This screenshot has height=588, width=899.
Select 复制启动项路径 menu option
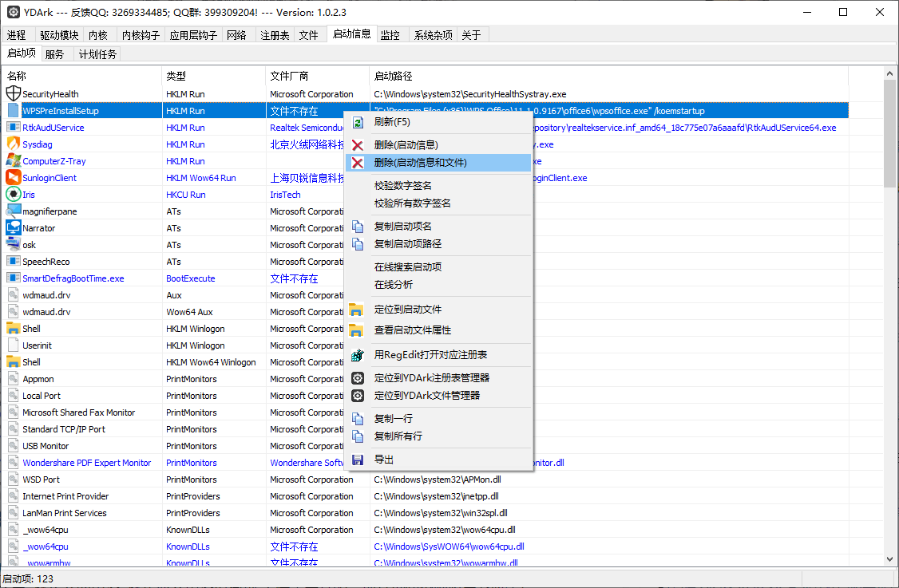408,244
